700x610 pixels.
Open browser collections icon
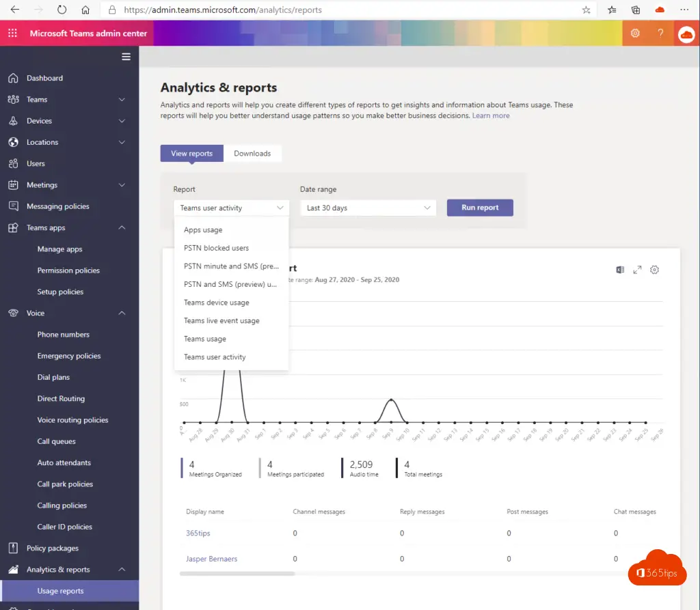636,10
